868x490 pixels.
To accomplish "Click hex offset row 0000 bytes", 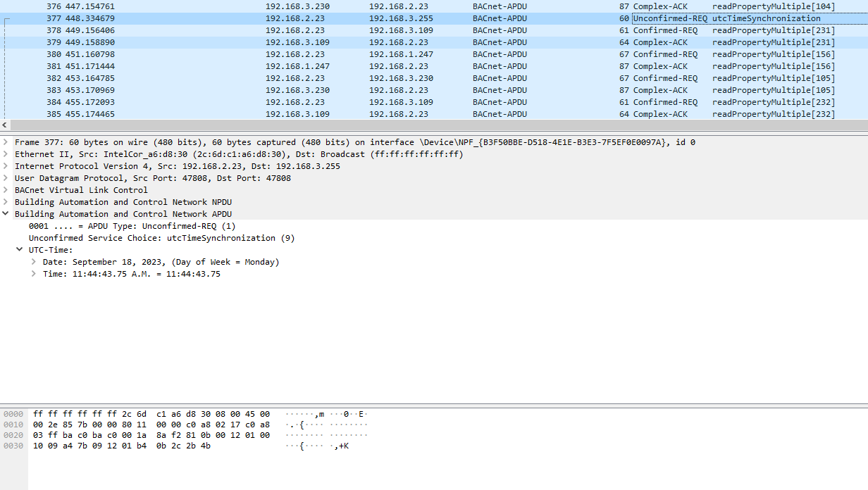I will (151, 413).
